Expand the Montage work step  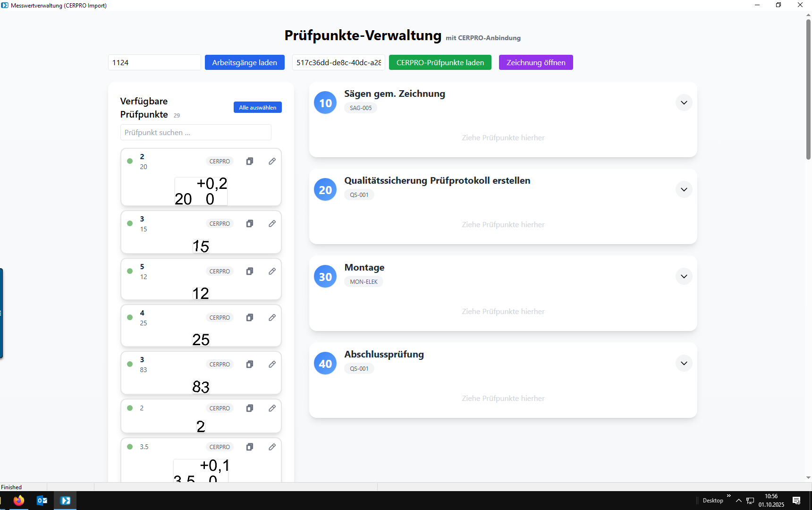click(684, 277)
